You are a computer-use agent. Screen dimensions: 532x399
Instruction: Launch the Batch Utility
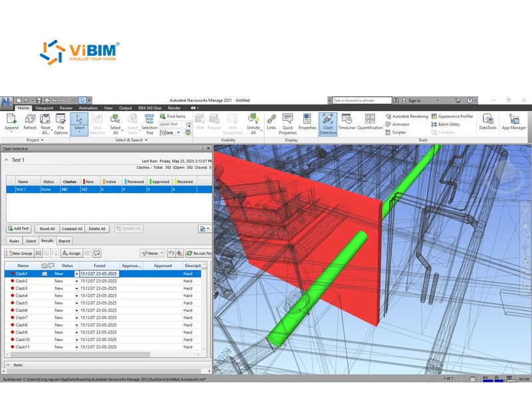[x=446, y=124]
